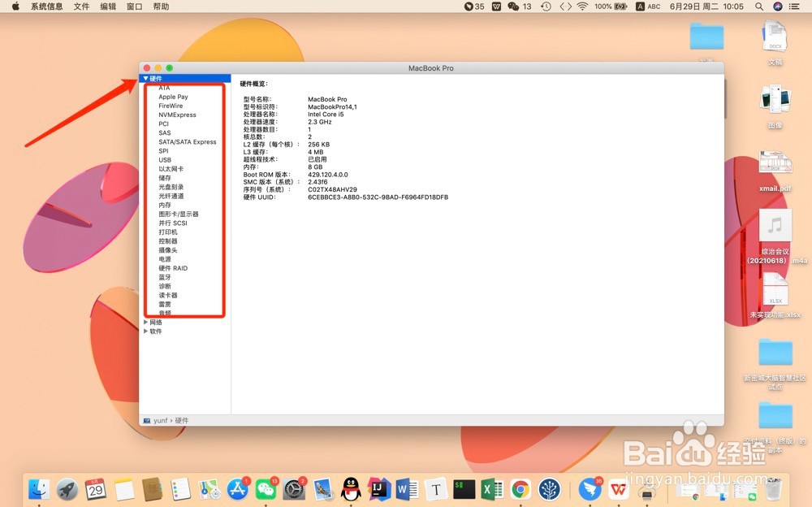Screen dimensions: 812x507
Task: Open Microsoft Word from the Dock
Action: pyautogui.click(x=407, y=490)
